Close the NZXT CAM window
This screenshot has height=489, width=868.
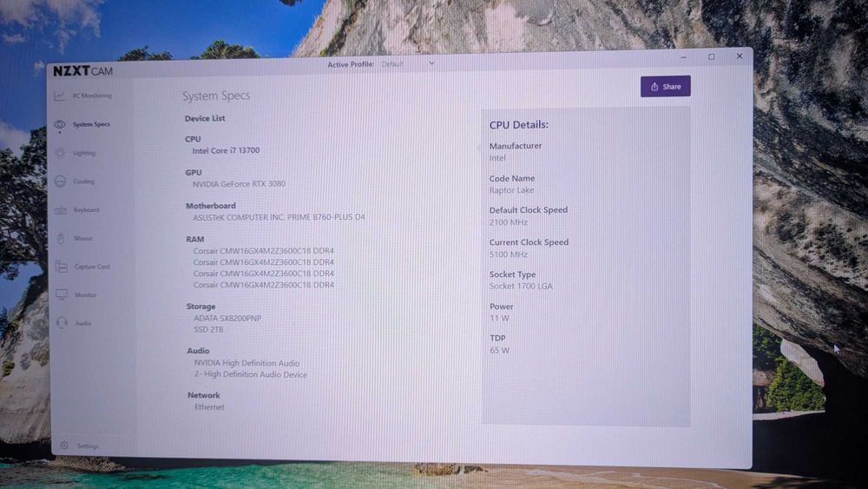(739, 56)
